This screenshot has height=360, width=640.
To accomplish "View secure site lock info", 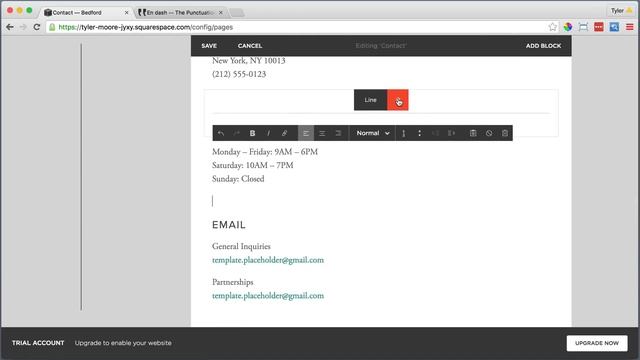I will point(52,27).
